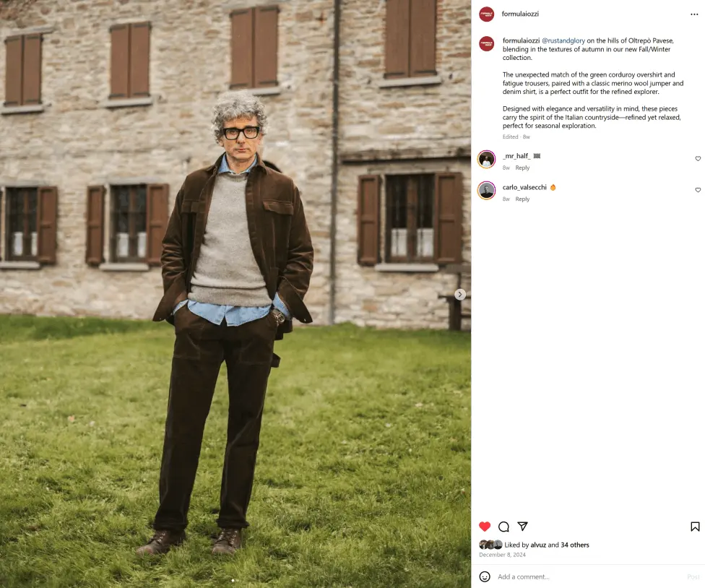This screenshot has width=705, height=588.
Task: Click formulaiozzi avatar beside the caption
Action: pos(486,44)
